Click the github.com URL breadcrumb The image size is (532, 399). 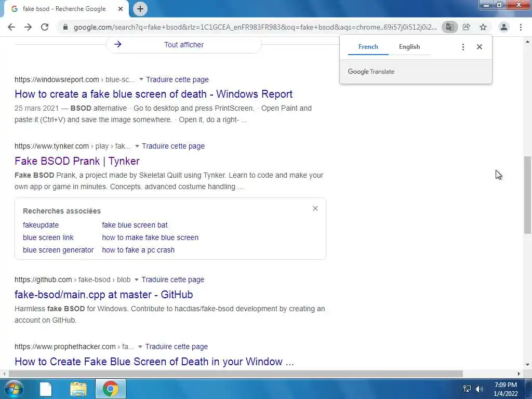(x=72, y=280)
